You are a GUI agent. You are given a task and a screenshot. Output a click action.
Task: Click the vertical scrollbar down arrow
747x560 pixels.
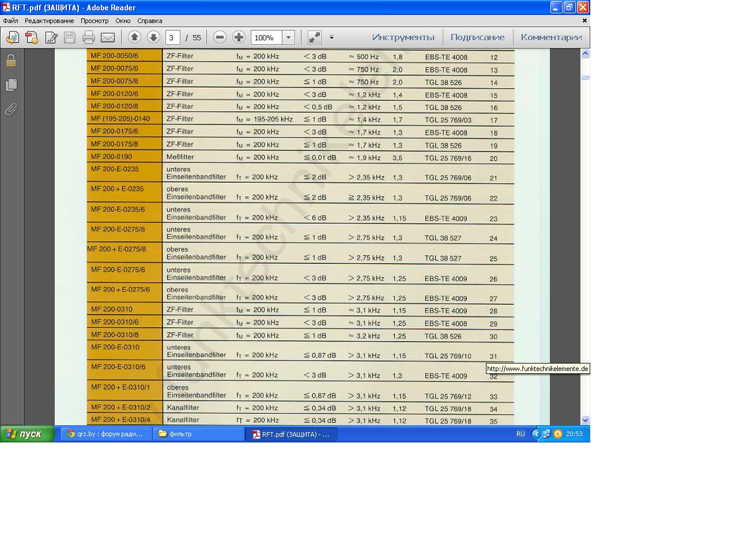click(x=585, y=420)
